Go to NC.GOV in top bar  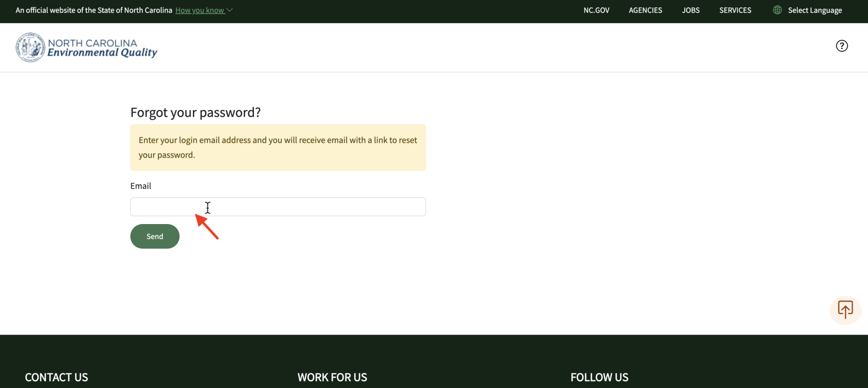pos(596,10)
